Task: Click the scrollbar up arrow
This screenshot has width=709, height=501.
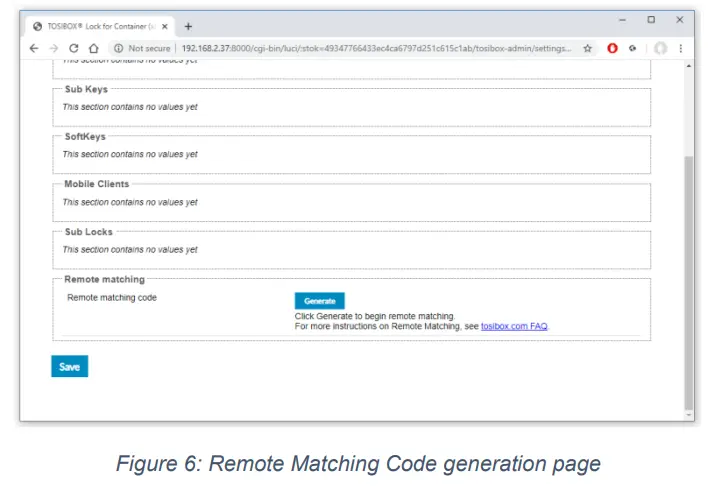Action: [x=689, y=66]
